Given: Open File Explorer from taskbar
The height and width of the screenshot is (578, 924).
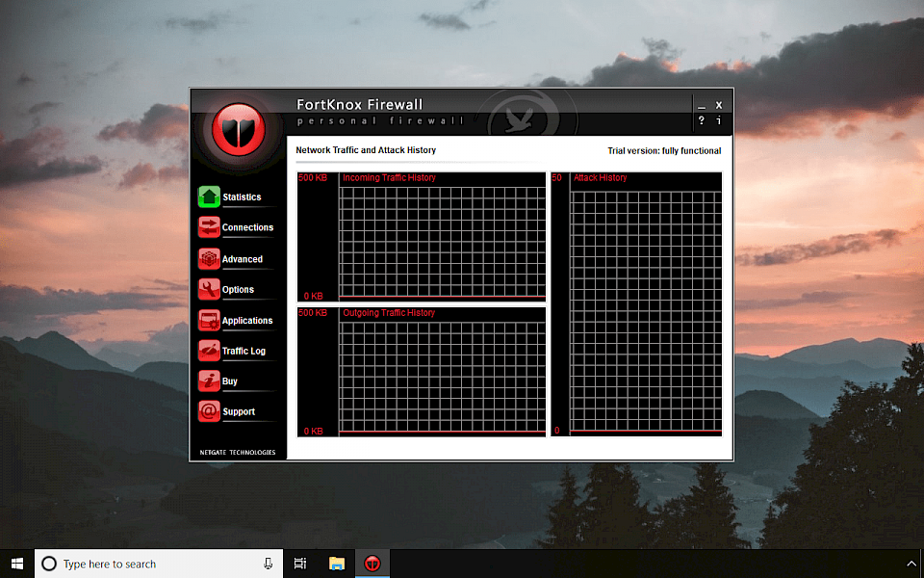Looking at the screenshot, I should click(337, 564).
